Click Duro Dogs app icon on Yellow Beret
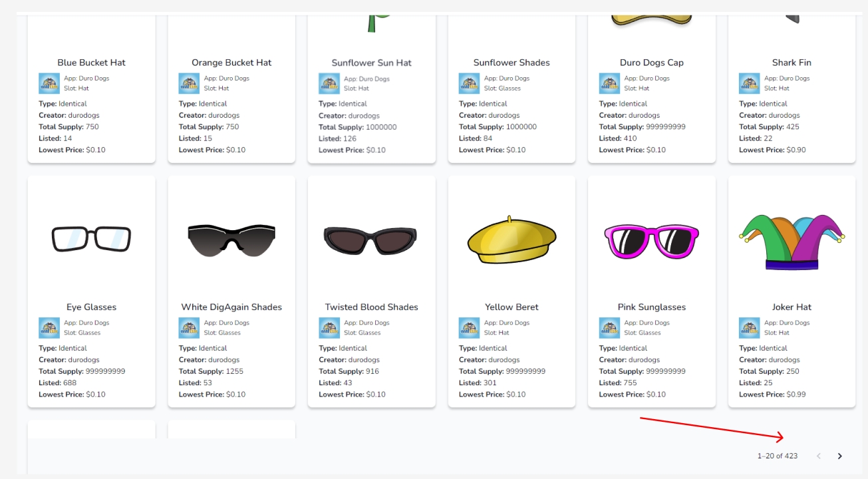The height and width of the screenshot is (479, 868). point(469,328)
